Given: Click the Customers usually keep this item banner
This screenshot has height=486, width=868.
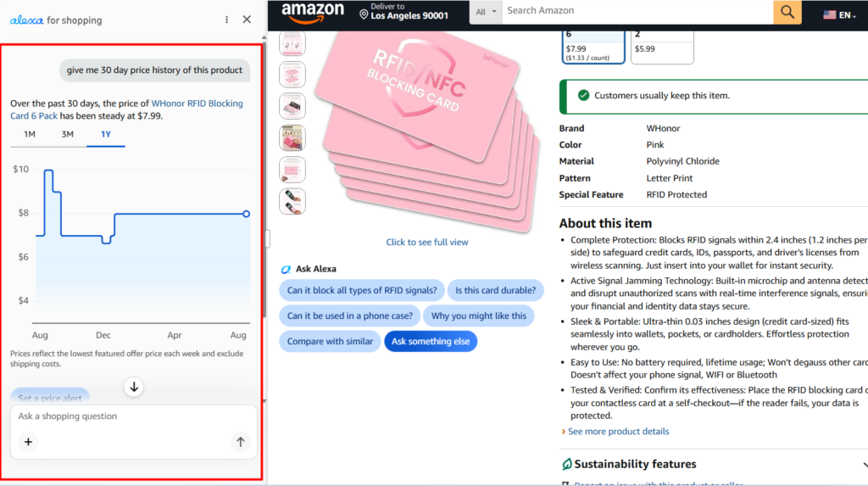Looking at the screenshot, I should pyautogui.click(x=714, y=96).
